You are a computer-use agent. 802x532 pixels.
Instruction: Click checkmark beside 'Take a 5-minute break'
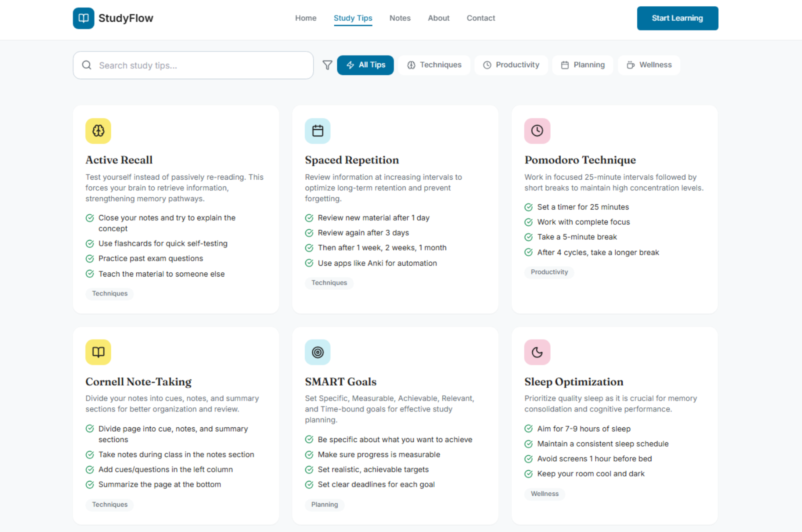click(x=529, y=237)
